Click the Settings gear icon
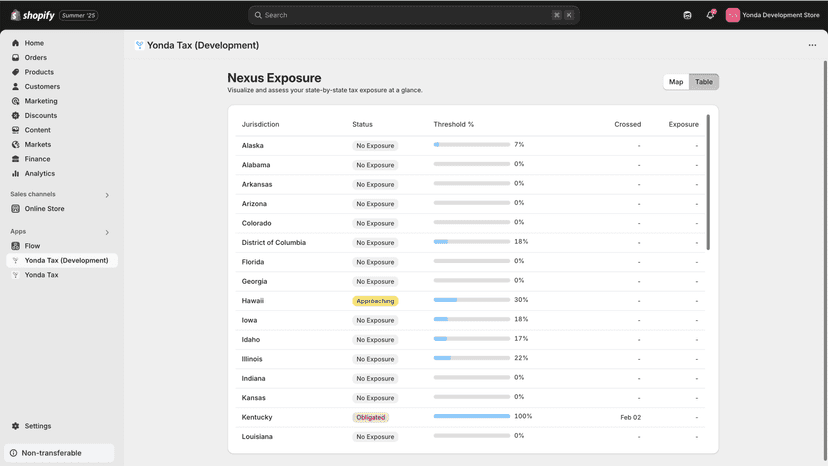The width and height of the screenshot is (828, 466). pos(15,426)
